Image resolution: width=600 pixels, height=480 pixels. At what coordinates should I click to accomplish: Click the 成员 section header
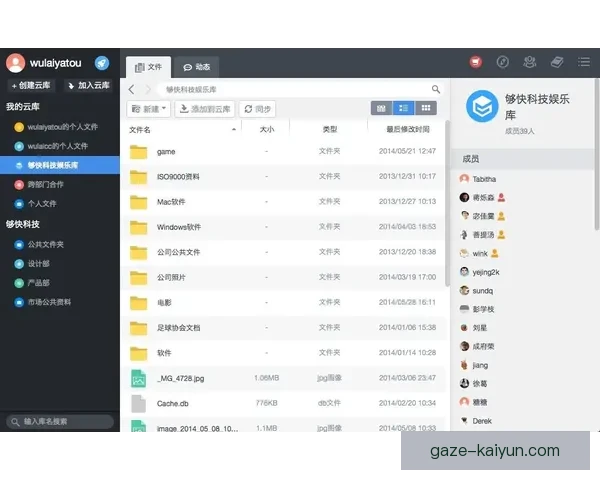pos(523,159)
